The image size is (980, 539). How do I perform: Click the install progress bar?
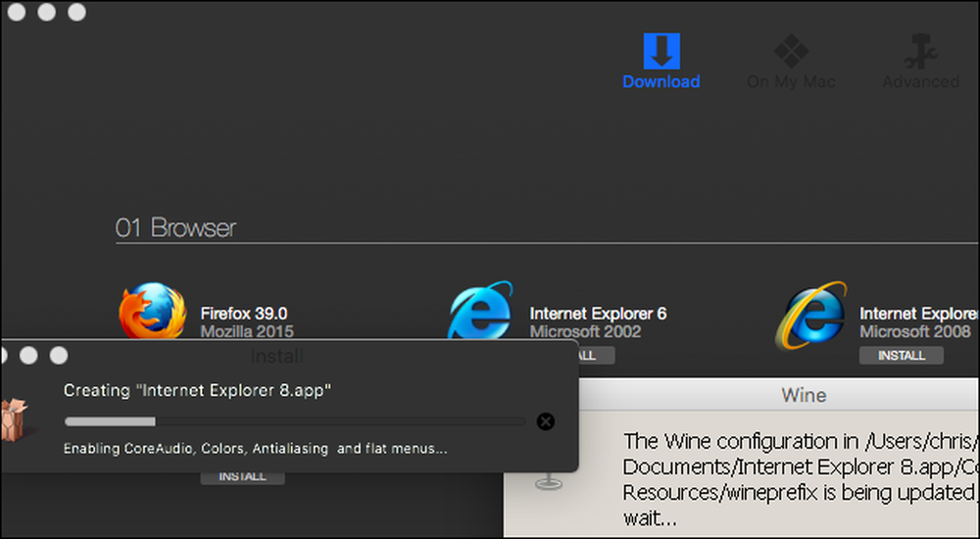click(294, 421)
